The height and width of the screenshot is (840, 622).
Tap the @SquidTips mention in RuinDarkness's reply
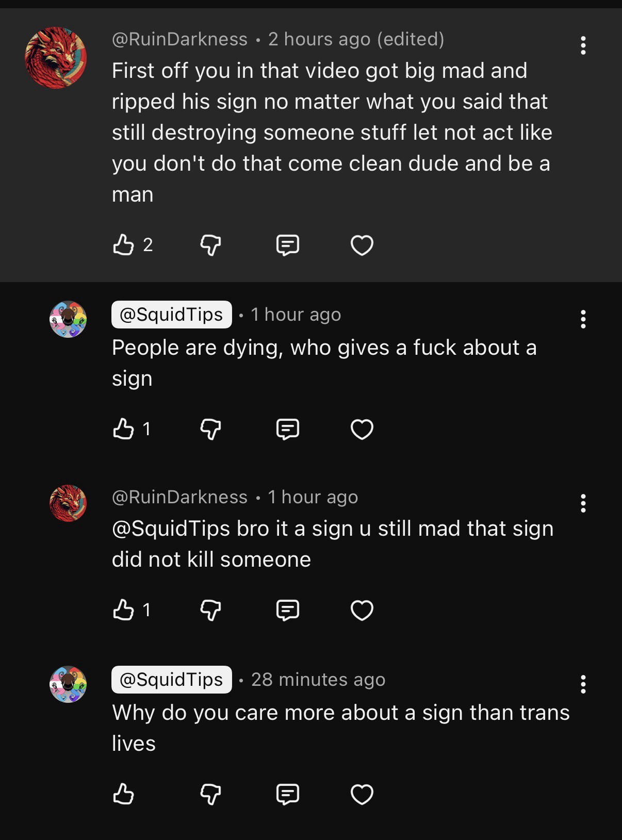click(171, 529)
